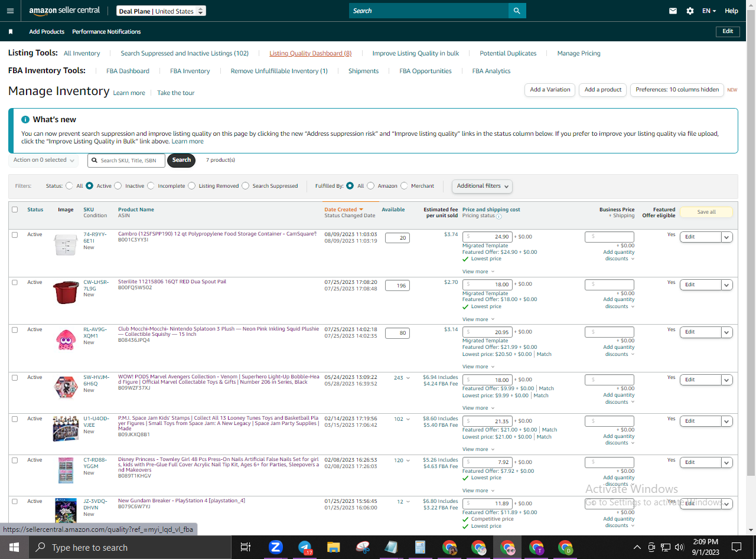Click the Windows Start button
Image resolution: width=756 pixels, height=559 pixels.
tap(14, 547)
